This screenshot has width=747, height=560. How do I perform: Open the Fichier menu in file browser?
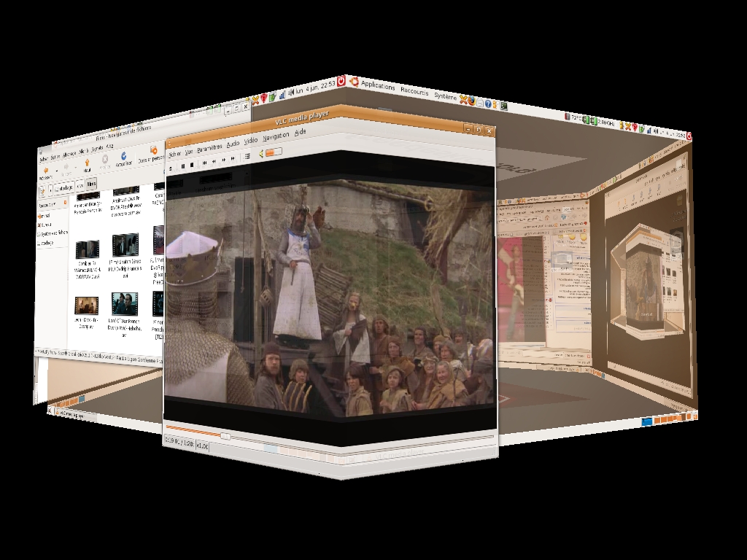[43, 159]
